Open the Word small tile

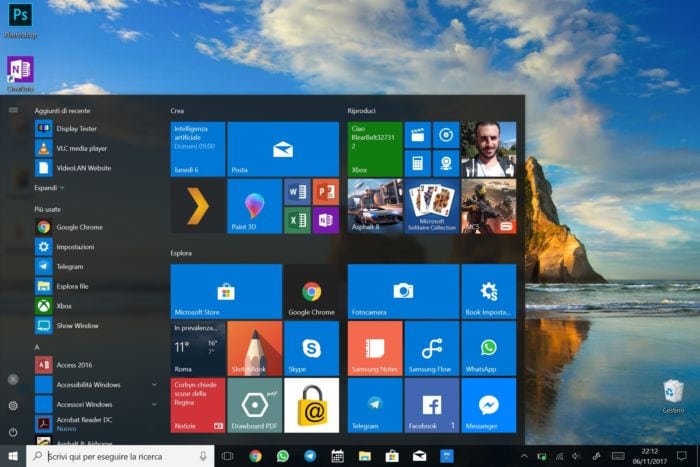click(297, 192)
